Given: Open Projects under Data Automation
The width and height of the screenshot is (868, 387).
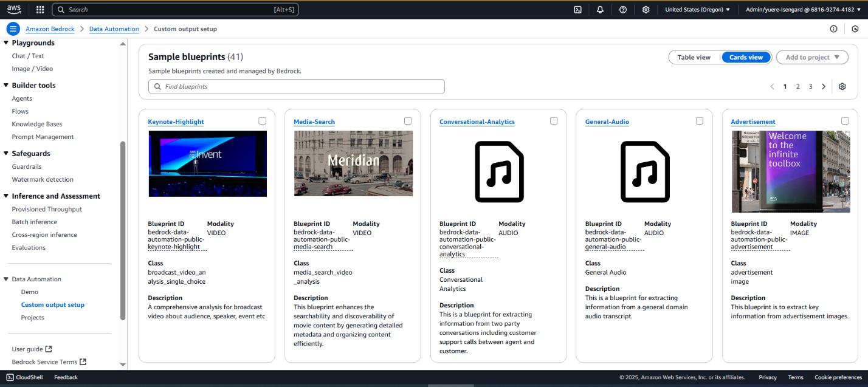Looking at the screenshot, I should [x=33, y=318].
